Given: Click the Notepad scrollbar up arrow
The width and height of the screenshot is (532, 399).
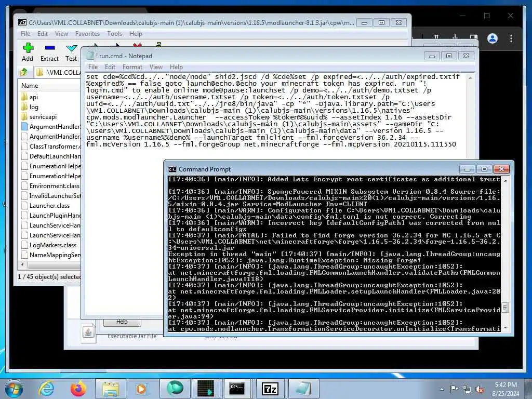Looking at the screenshot, I should (x=470, y=78).
